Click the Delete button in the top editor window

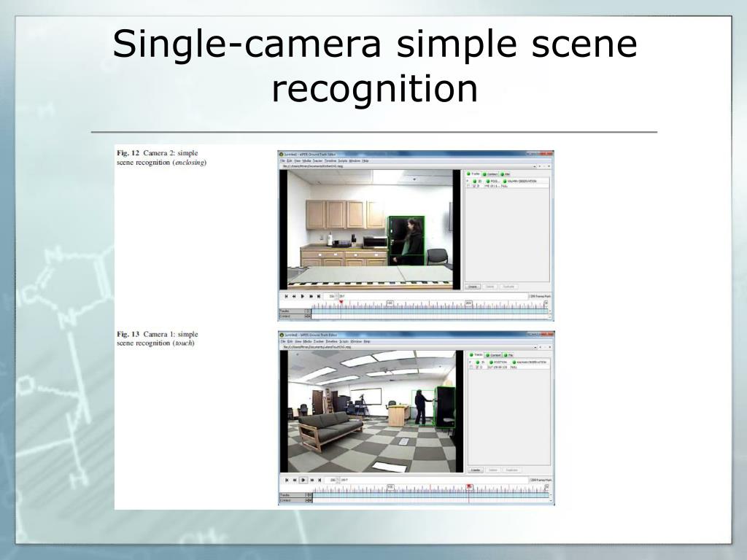(489, 287)
